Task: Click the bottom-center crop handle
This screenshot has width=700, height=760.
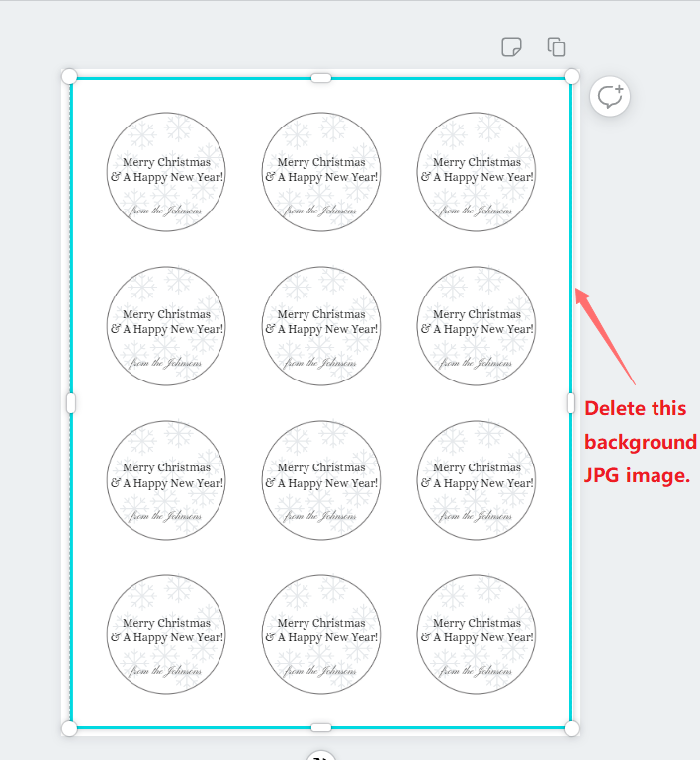Action: click(x=321, y=727)
